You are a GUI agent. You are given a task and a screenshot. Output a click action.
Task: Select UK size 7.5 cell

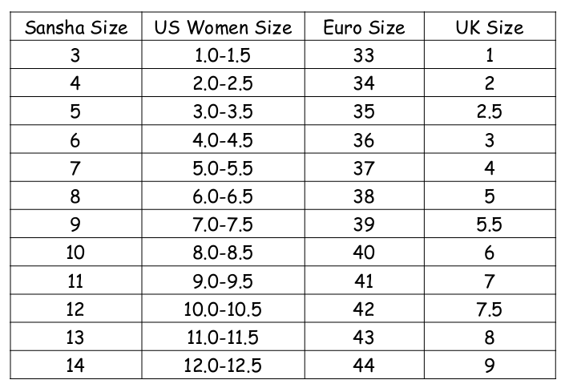pos(490,309)
